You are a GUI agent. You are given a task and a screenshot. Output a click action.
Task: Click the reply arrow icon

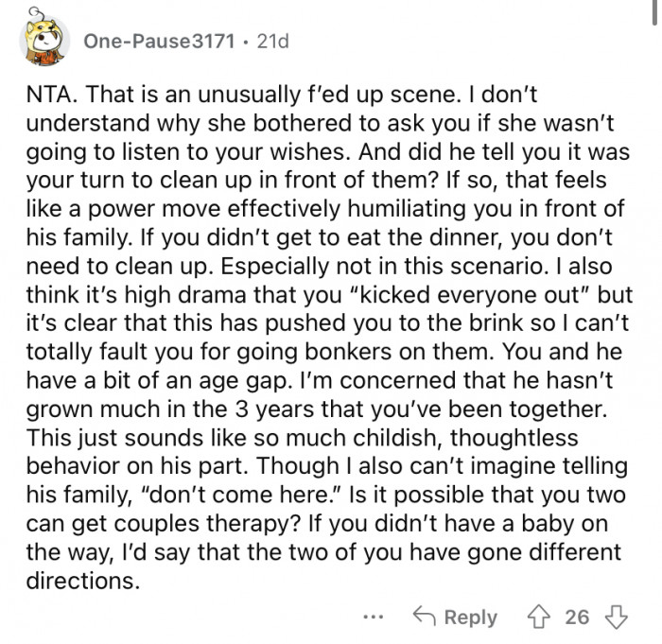point(424,617)
